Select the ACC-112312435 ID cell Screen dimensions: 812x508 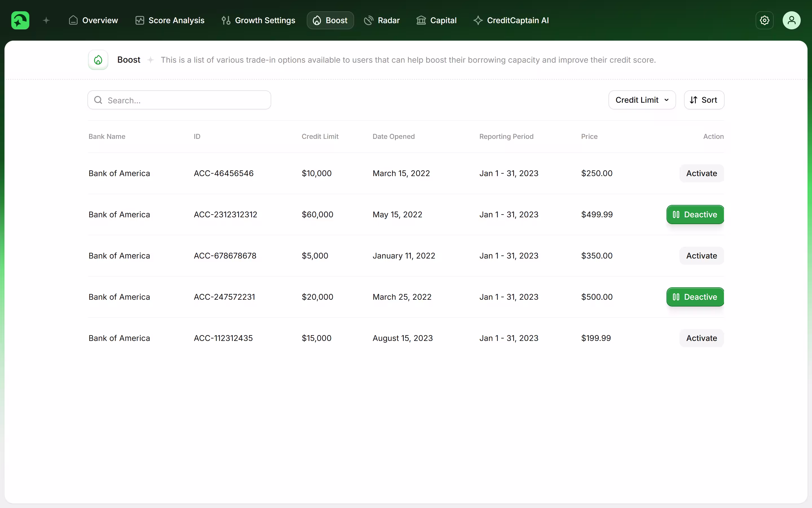click(x=223, y=338)
